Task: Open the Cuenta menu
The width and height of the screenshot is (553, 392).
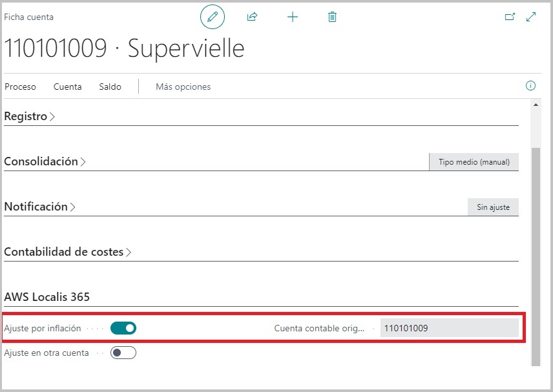Action: (67, 87)
